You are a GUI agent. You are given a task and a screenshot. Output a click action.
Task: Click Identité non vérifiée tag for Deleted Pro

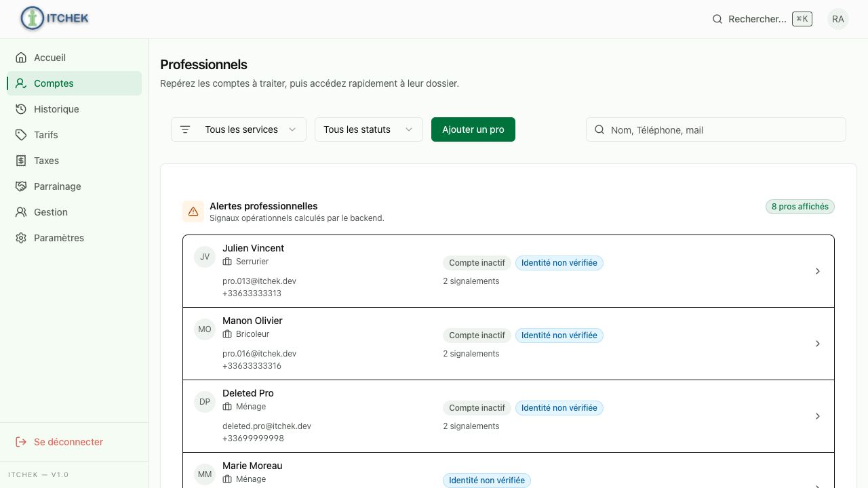click(559, 408)
